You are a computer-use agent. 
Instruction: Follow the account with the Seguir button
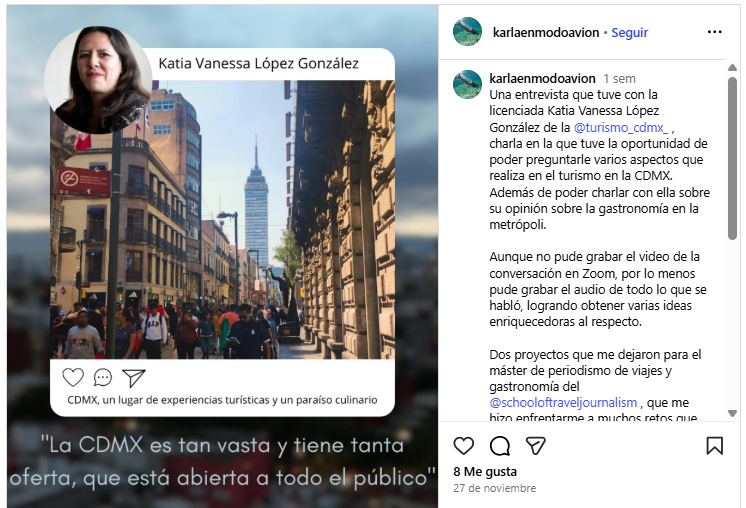coord(629,32)
